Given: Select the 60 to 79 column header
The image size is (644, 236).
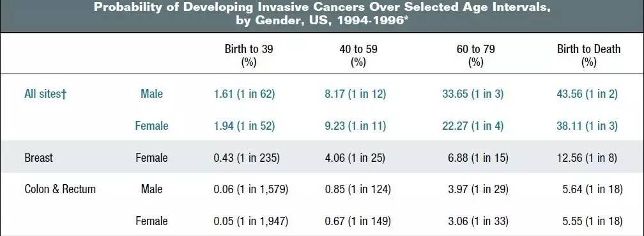Looking at the screenshot, I should 475,56.
